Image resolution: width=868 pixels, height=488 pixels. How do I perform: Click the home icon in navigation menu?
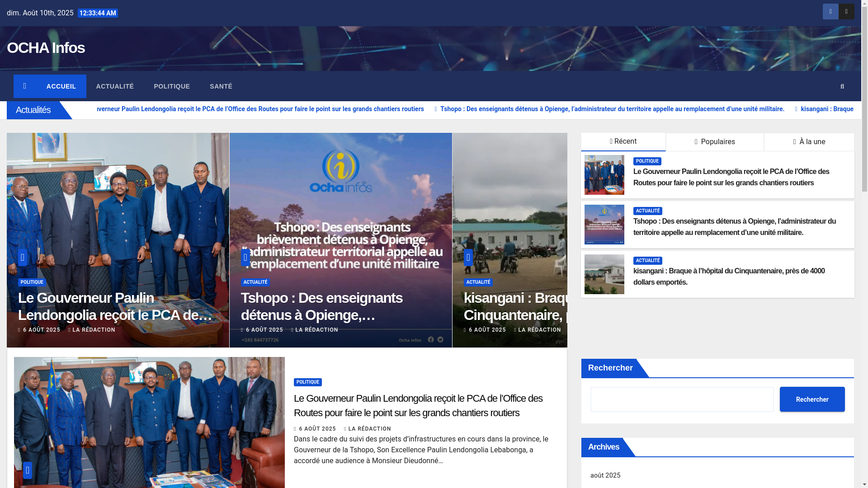25,86
